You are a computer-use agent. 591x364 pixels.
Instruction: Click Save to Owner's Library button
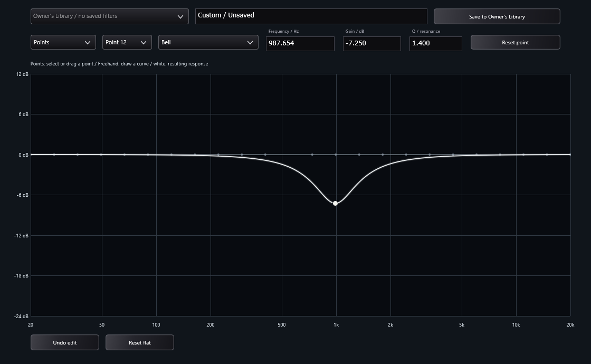(x=497, y=16)
